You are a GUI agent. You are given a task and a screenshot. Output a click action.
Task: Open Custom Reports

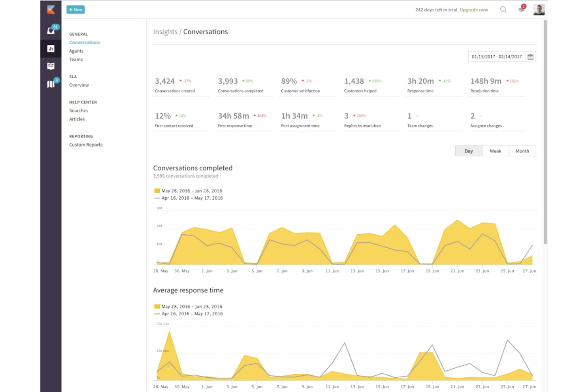pos(86,145)
